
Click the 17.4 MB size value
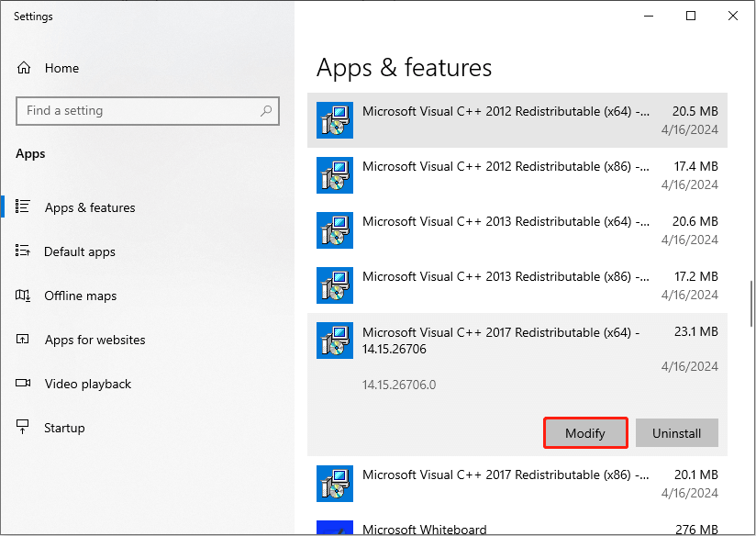(x=696, y=166)
